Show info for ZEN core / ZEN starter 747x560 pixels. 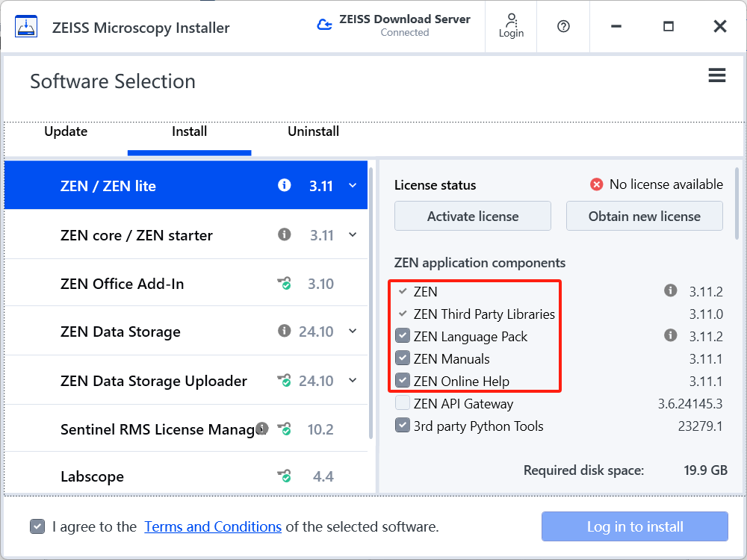coord(285,234)
